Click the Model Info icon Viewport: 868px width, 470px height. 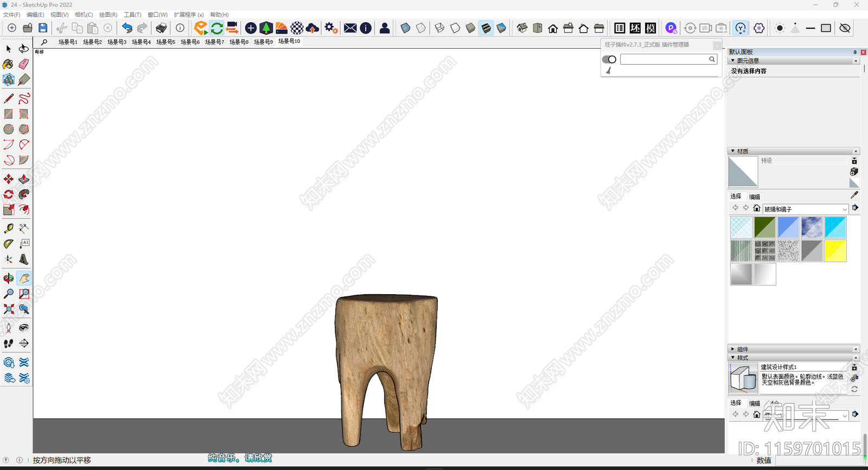coord(180,28)
